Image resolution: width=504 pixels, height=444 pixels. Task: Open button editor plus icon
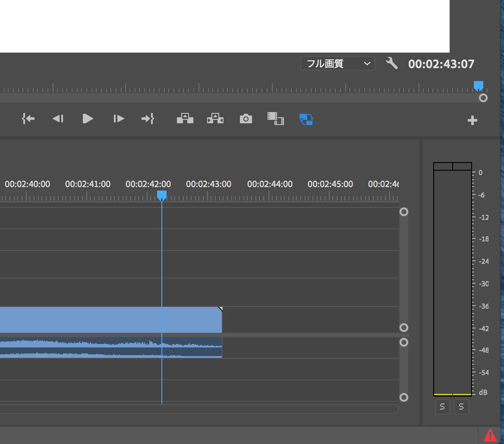click(472, 120)
